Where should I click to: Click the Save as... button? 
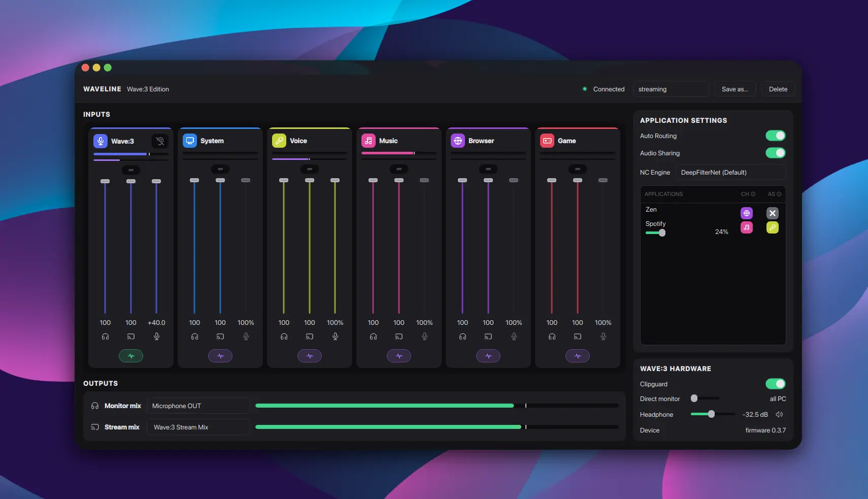tap(735, 89)
